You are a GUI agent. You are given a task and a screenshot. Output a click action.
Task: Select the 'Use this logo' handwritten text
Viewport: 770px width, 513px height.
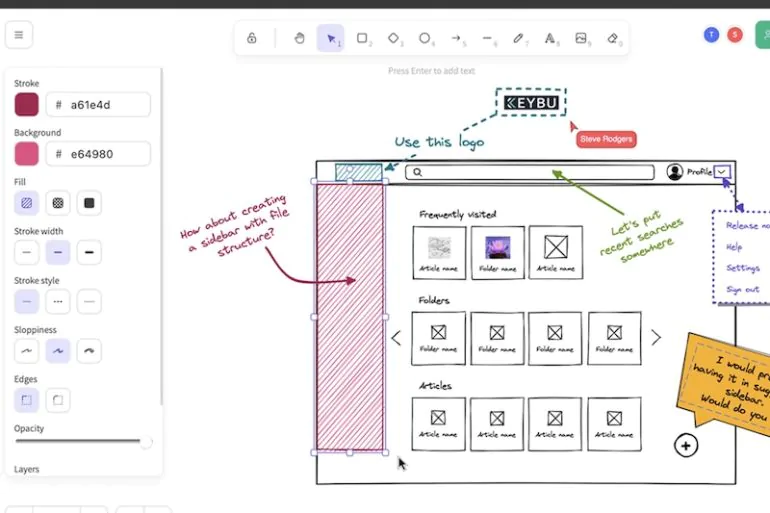[x=440, y=142]
